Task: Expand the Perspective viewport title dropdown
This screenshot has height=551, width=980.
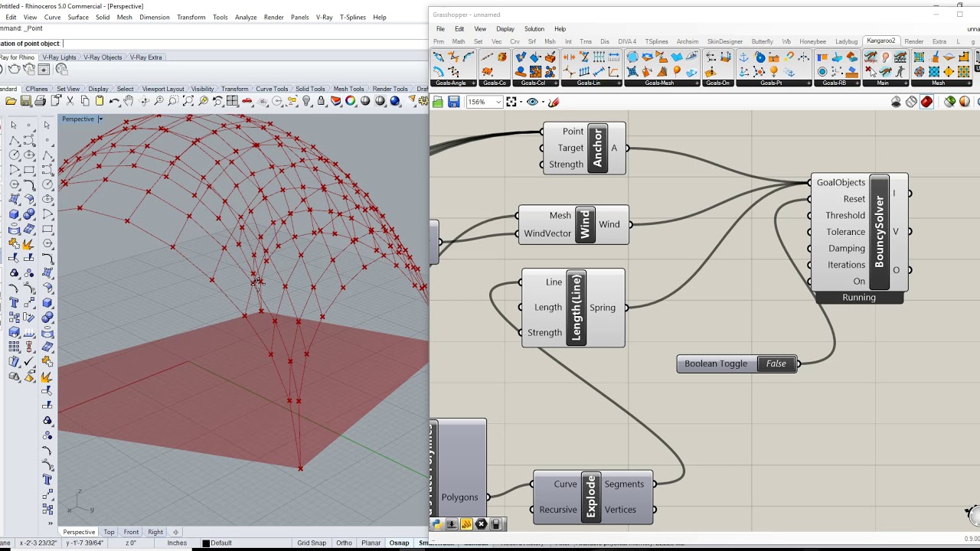Action: pyautogui.click(x=100, y=119)
